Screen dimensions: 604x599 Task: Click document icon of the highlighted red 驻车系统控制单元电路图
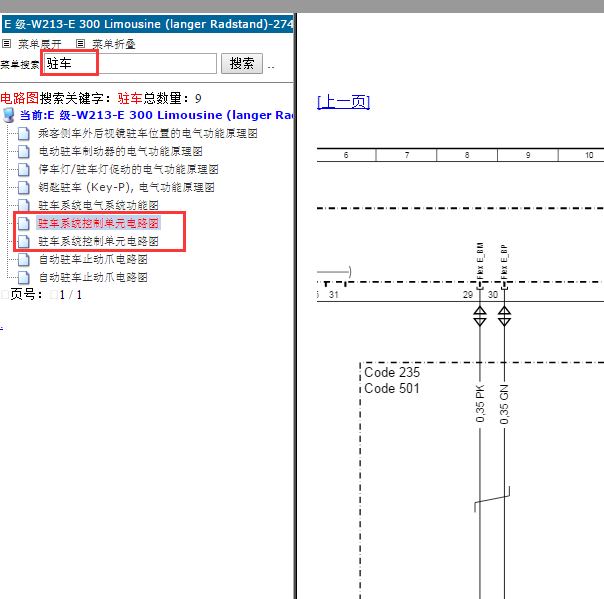pos(23,223)
